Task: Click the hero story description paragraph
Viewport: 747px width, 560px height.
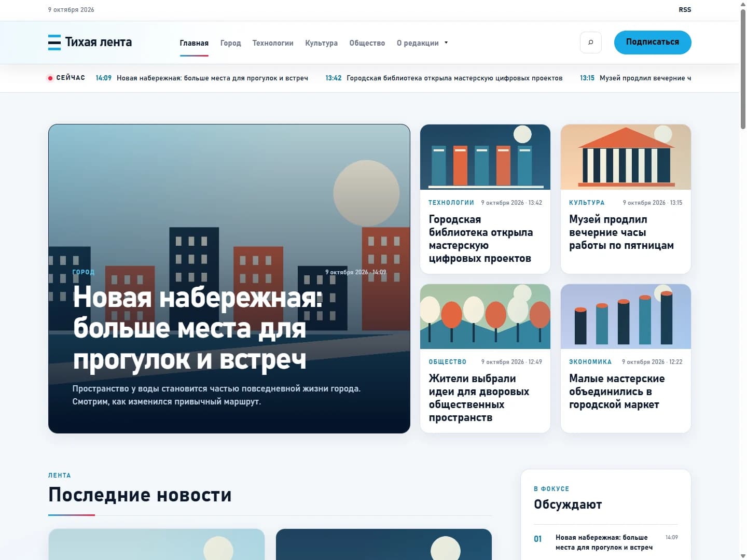Action: (x=216, y=395)
